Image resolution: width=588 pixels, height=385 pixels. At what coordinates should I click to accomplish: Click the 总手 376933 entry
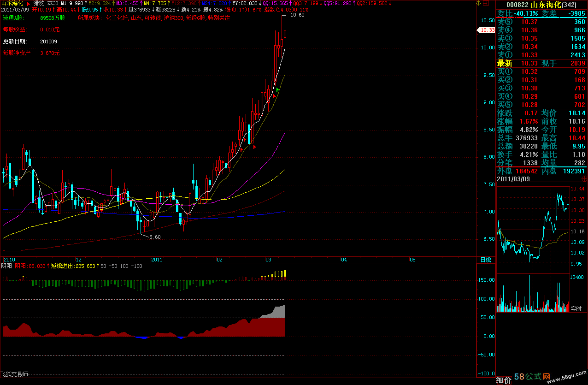click(x=517, y=138)
